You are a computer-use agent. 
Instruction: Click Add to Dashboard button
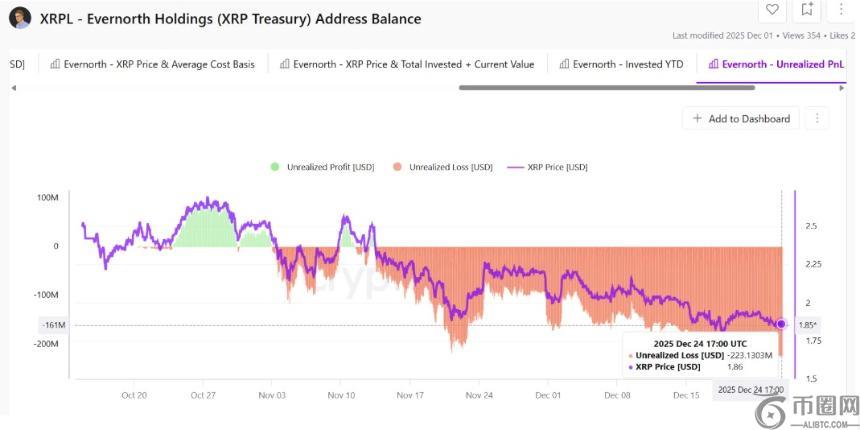[741, 118]
